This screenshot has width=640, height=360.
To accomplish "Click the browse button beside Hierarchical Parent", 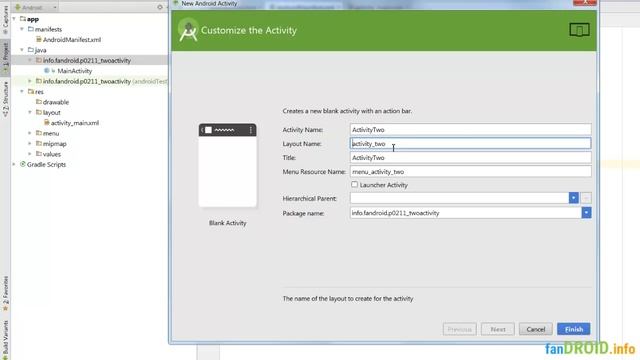I will click(586, 198).
